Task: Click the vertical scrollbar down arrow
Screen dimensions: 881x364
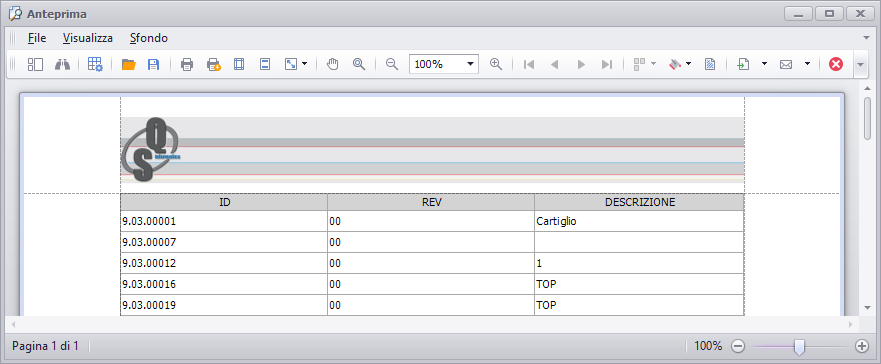Action: [868, 307]
